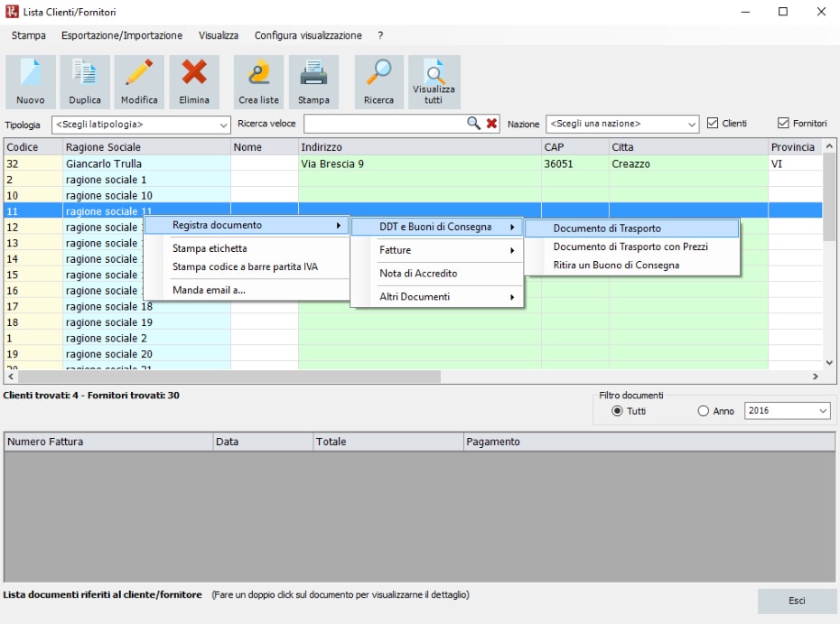Viewport: 840px width, 624px height.
Task: Choose Documento di Trasporto
Action: (632, 228)
